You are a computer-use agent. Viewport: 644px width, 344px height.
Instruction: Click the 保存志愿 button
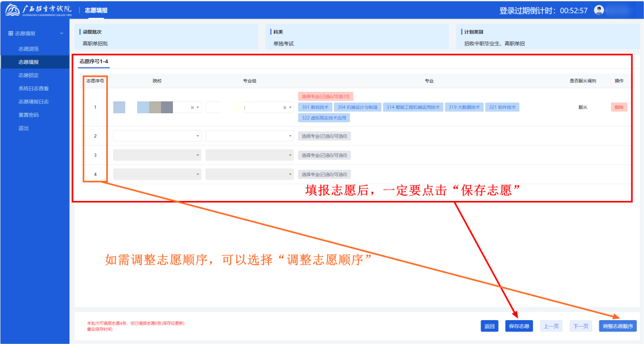519,326
